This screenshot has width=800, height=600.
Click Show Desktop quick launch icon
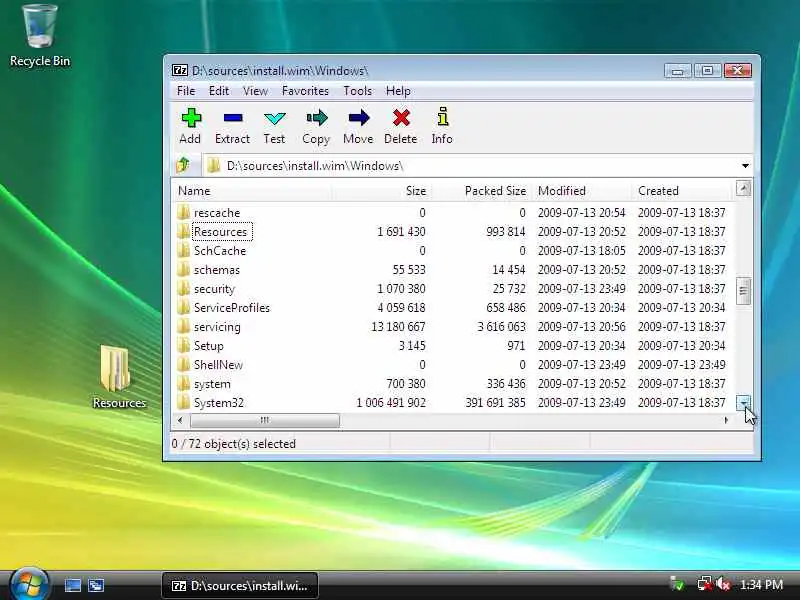pos(72,585)
